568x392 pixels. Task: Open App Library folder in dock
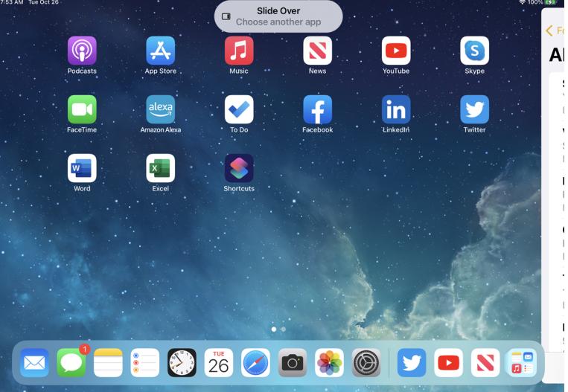(522, 362)
